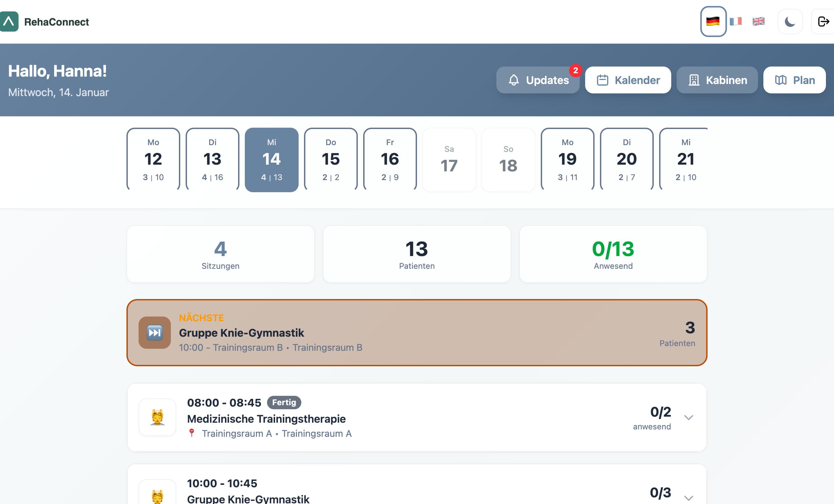Open the Kabinen view
834x504 pixels.
click(717, 80)
